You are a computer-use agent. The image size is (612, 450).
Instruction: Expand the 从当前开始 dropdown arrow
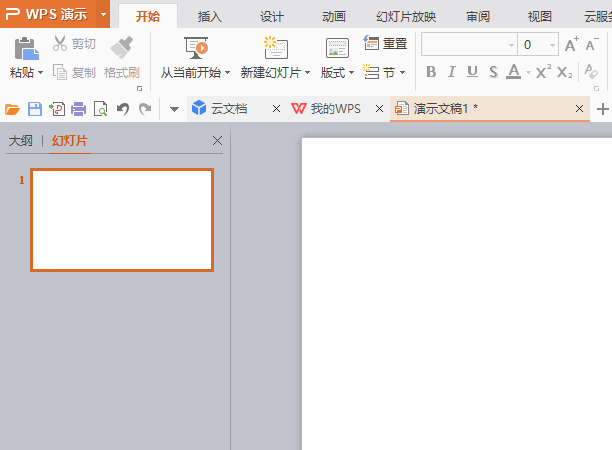[x=228, y=73]
